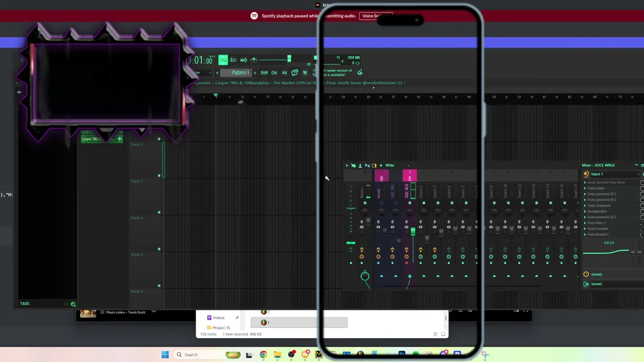
Task: Click the mixer split view icon
Action: click(x=367, y=165)
